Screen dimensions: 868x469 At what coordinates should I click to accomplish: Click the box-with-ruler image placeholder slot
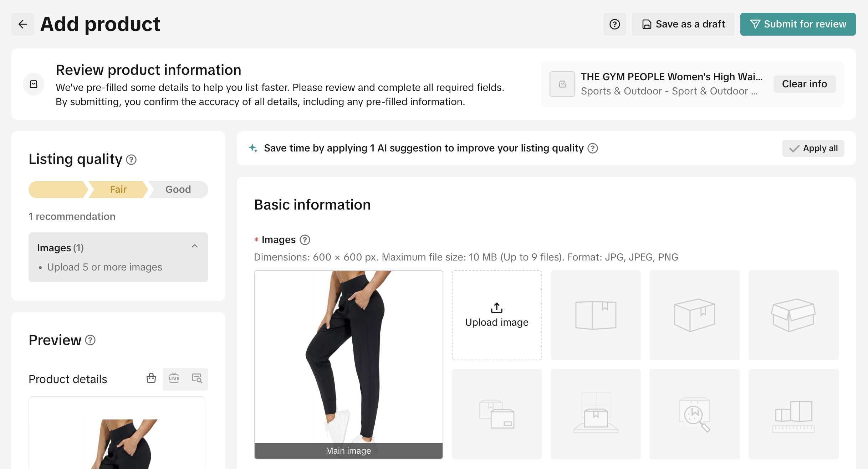point(793,414)
